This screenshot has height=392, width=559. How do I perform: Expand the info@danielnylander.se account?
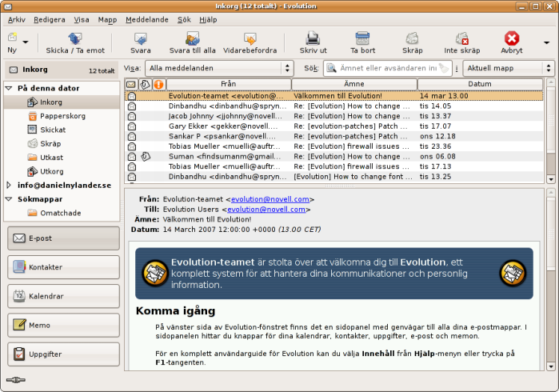9,185
